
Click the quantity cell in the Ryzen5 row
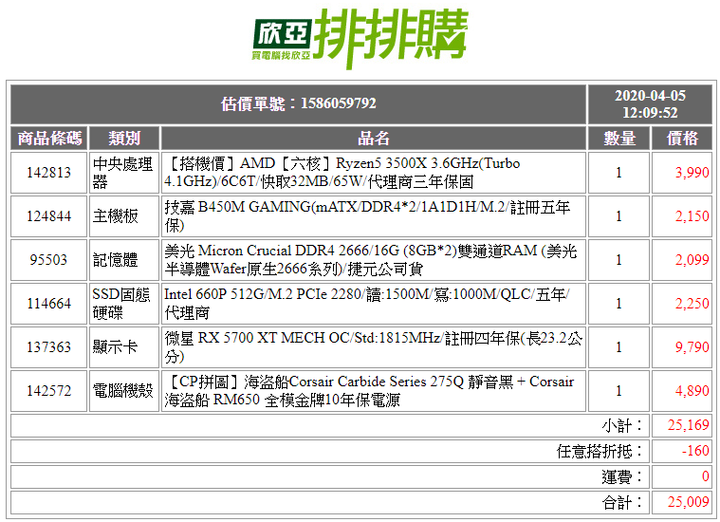(619, 173)
